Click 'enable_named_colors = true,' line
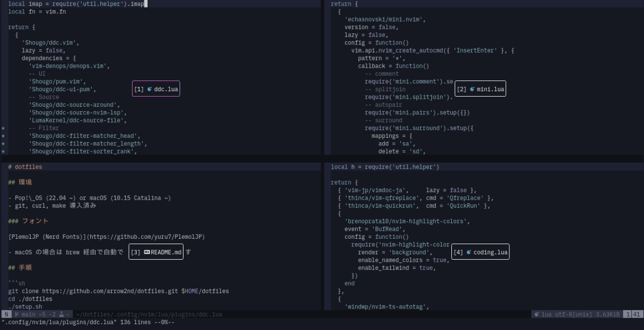Image resolution: width=644 pixels, height=330 pixels. (x=404, y=260)
